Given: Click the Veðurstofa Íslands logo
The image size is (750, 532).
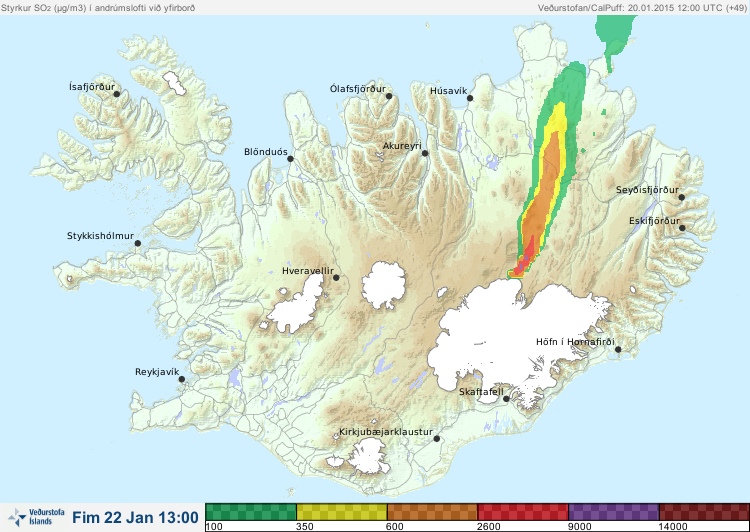Looking at the screenshot, I should tap(36, 517).
